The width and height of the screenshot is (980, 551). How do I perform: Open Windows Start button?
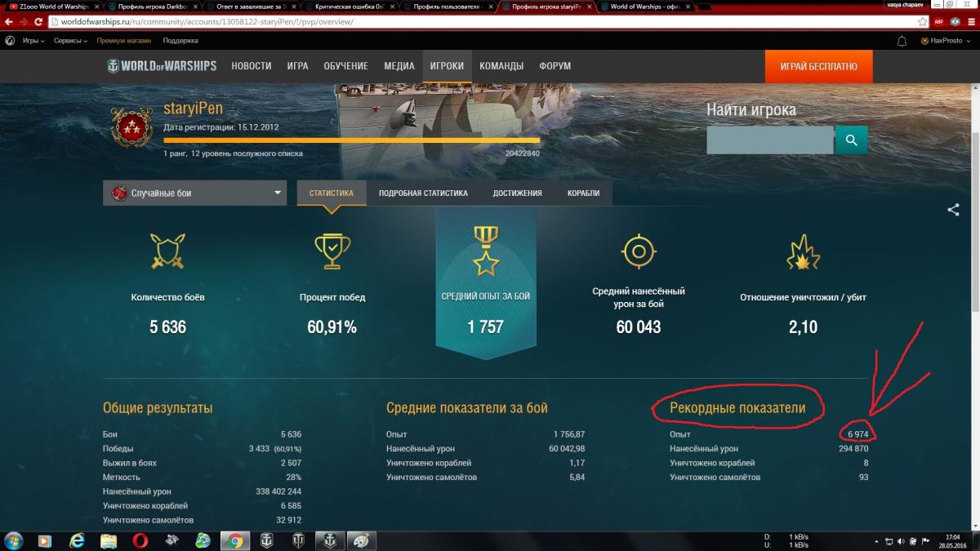pos(15,540)
